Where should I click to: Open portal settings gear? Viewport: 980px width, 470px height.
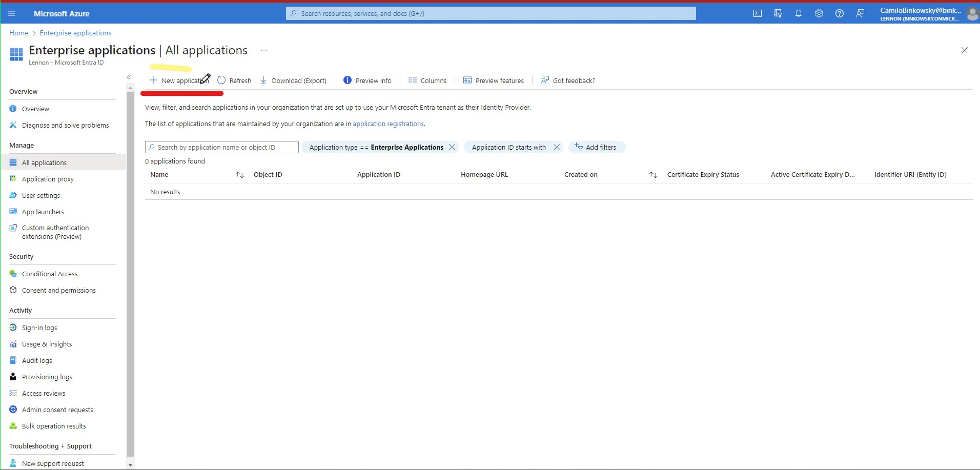tap(819, 13)
